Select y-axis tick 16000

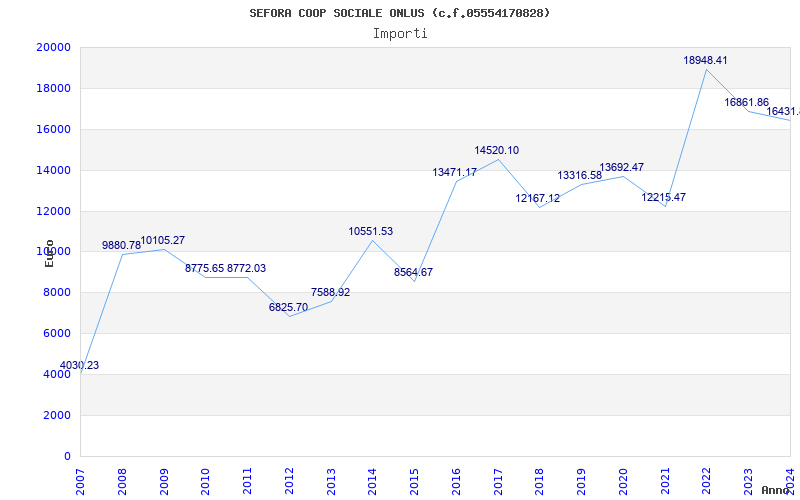tap(54, 129)
